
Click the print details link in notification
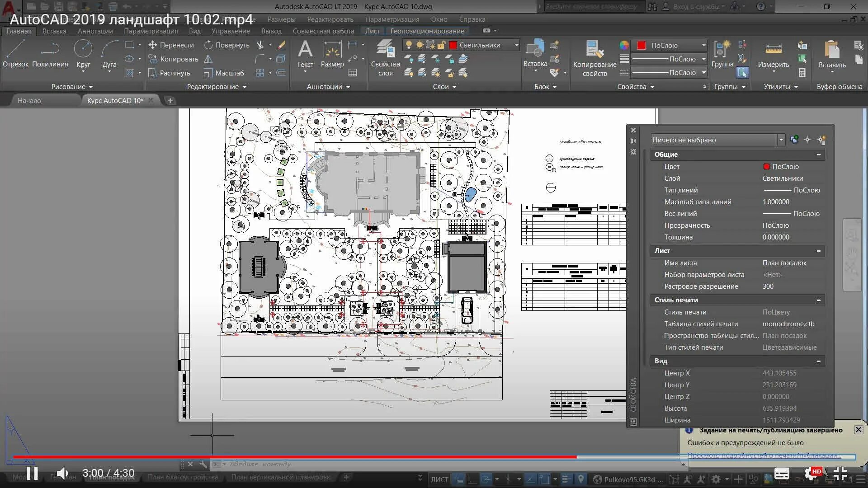764,455
